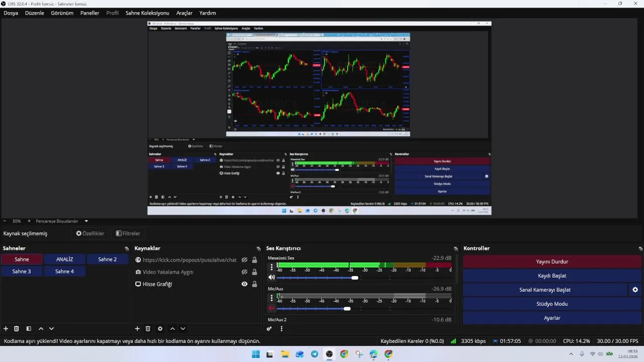Open Masaüstü Ses three-dot options
644x362 pixels.
click(272, 267)
